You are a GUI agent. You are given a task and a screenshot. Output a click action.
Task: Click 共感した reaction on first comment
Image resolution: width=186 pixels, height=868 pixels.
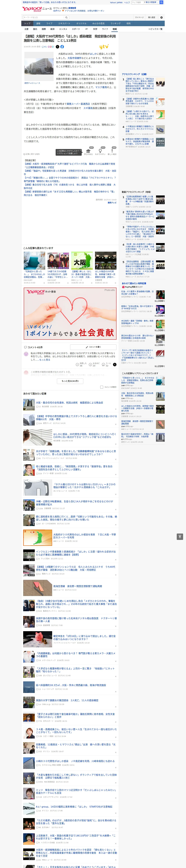coord(81,364)
